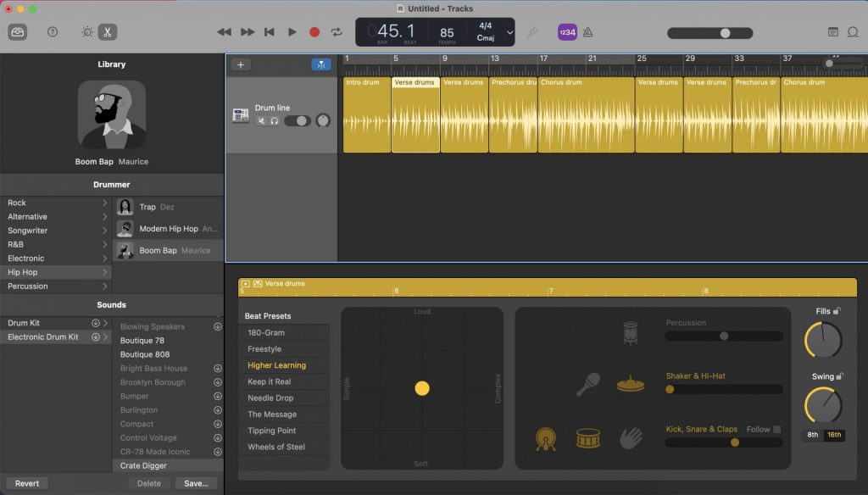Start playback with the Play button
This screenshot has height=495, width=868.
tap(292, 32)
